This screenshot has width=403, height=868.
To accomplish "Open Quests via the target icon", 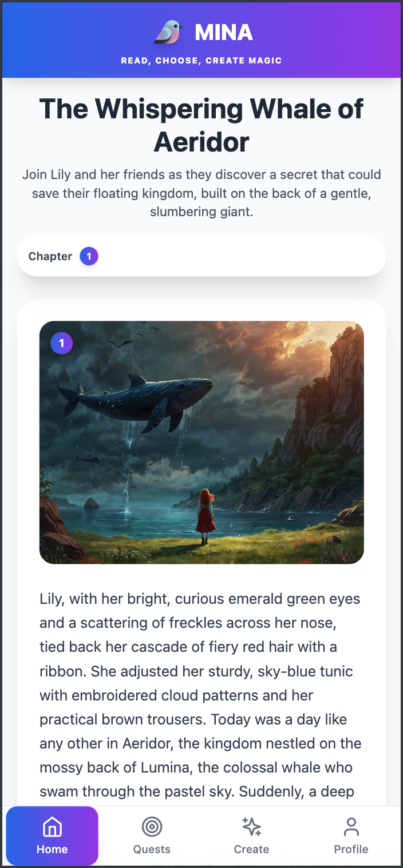I will [x=151, y=827].
